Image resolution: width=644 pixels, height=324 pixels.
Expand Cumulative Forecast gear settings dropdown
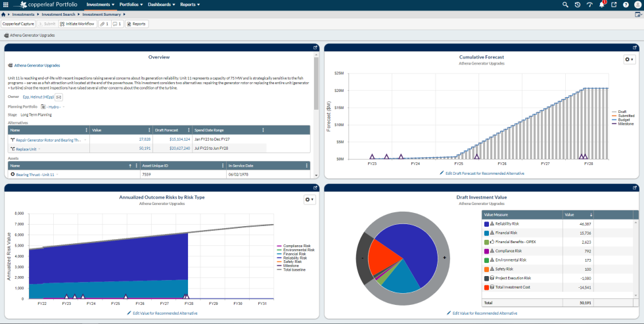coord(629,60)
